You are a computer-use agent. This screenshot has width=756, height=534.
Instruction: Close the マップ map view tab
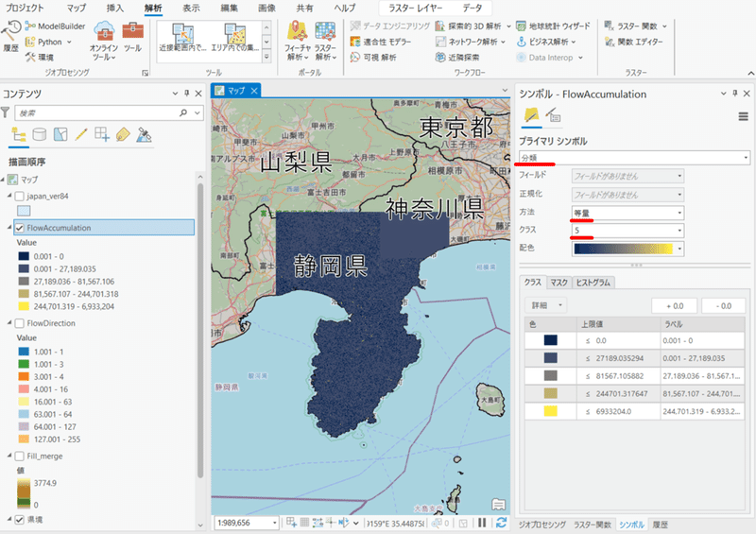254,90
